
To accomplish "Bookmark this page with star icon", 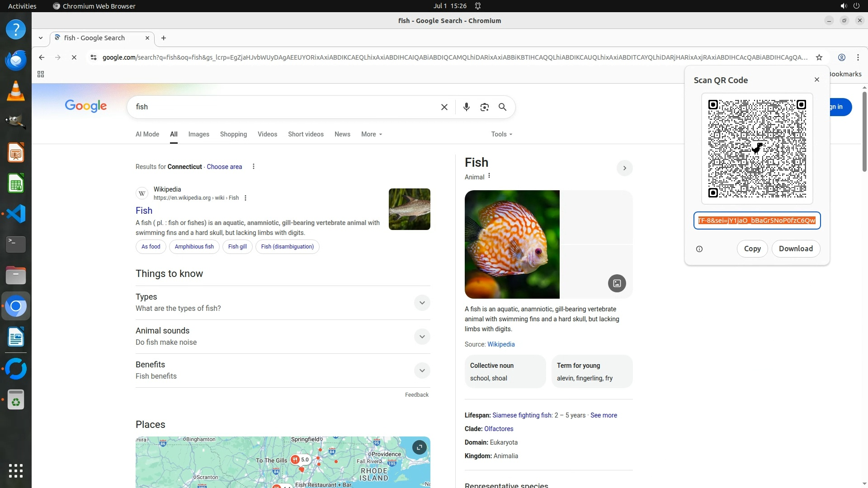I will (819, 57).
